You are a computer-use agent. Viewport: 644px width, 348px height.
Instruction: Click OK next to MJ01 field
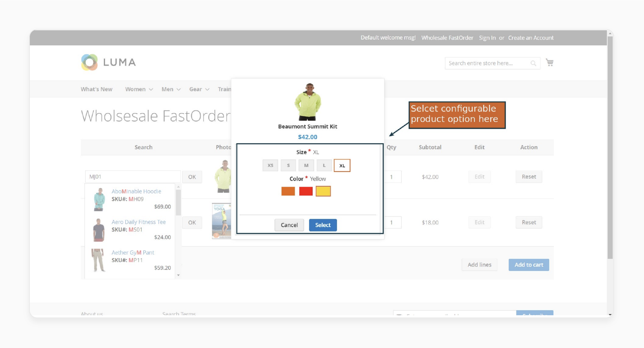(x=192, y=177)
